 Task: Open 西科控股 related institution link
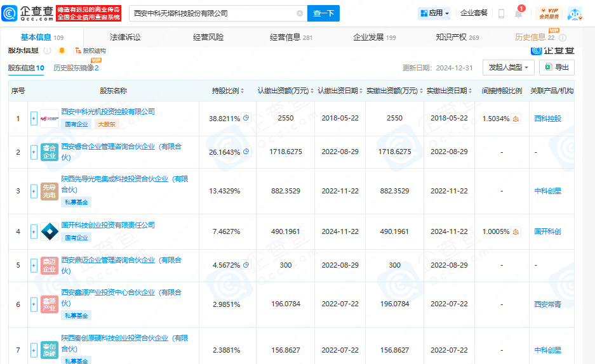point(547,119)
